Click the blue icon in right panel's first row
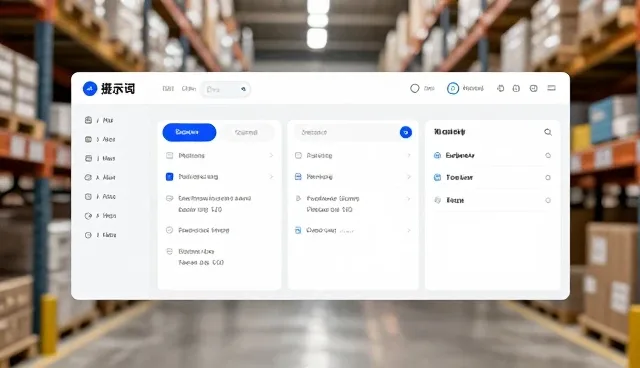The height and width of the screenshot is (368, 640). (437, 155)
